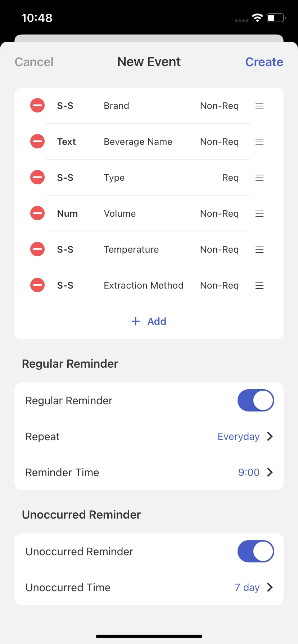Viewport: 298px width, 644px height.
Task: Tap the Wi-Fi icon in status bar
Action: [x=257, y=18]
